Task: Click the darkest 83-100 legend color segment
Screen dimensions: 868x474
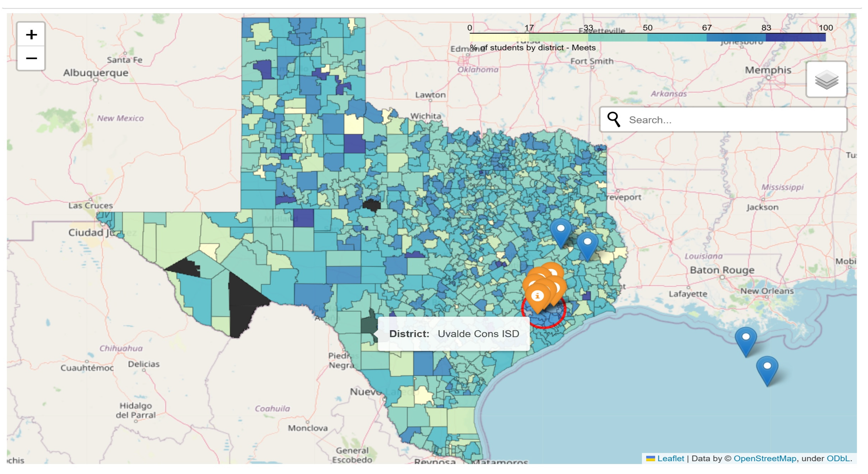Action: point(795,38)
